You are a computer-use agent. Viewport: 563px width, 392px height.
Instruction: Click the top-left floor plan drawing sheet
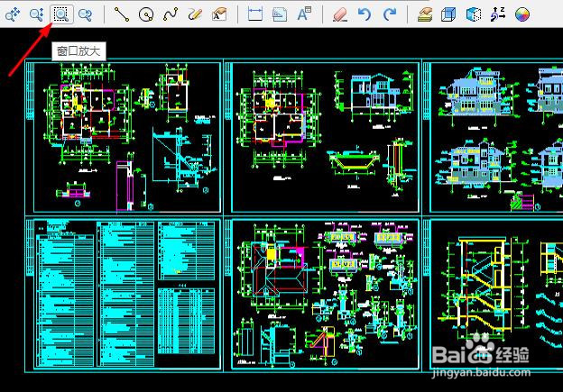coord(124,137)
